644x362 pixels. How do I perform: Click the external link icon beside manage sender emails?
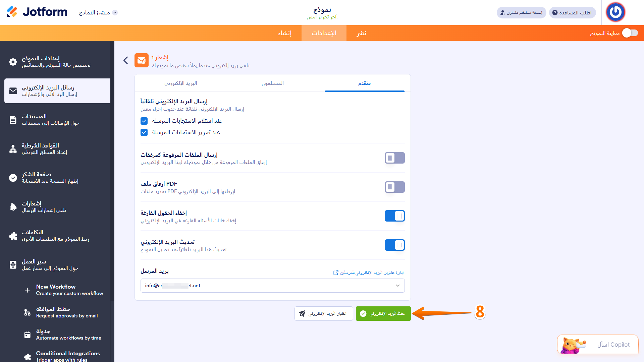(x=336, y=273)
